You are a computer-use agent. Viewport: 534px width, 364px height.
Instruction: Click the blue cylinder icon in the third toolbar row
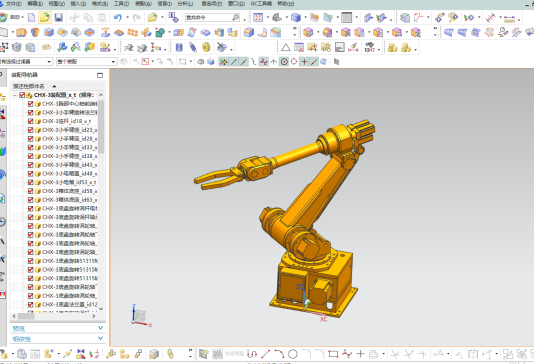(179, 47)
